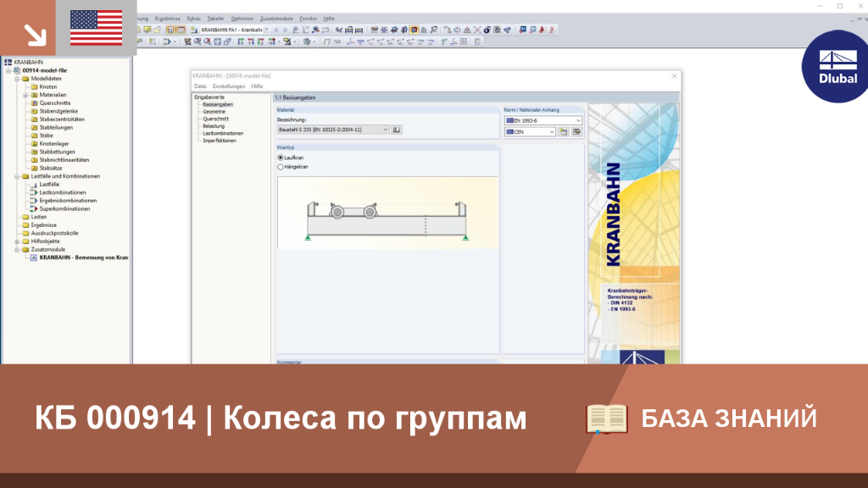
Task: Click the US flag language icon
Action: pyautogui.click(x=97, y=28)
